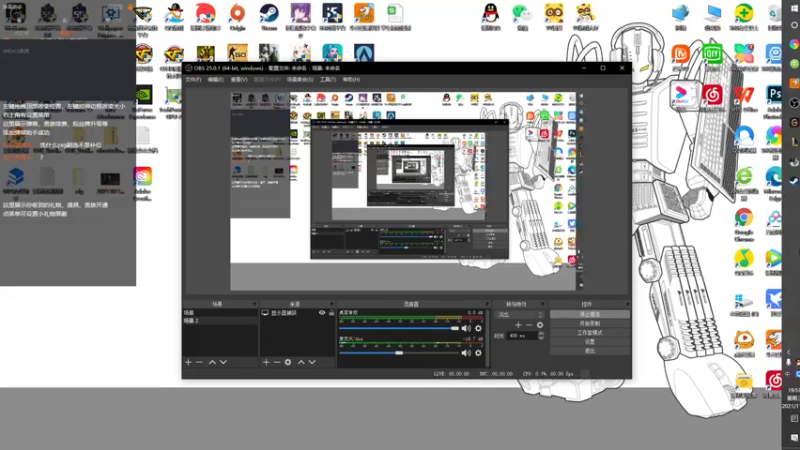
Task: Open the Windows Start button
Action: coord(794,8)
